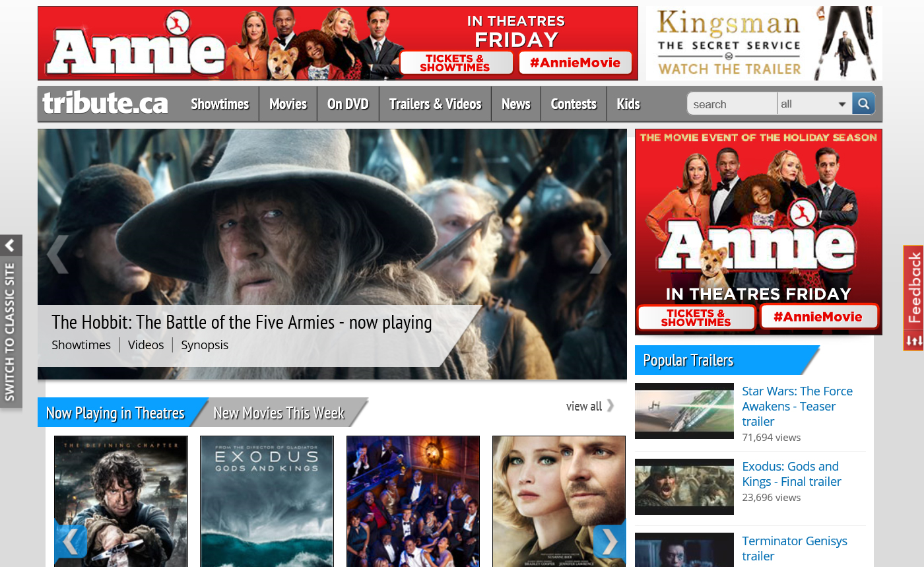Open the Contests menu

[x=574, y=104]
